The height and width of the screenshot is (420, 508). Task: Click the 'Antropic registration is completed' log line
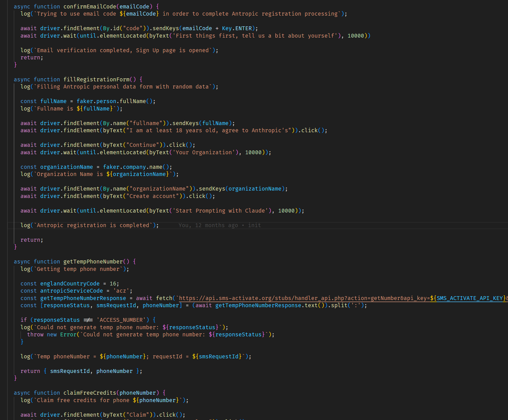[90, 225]
